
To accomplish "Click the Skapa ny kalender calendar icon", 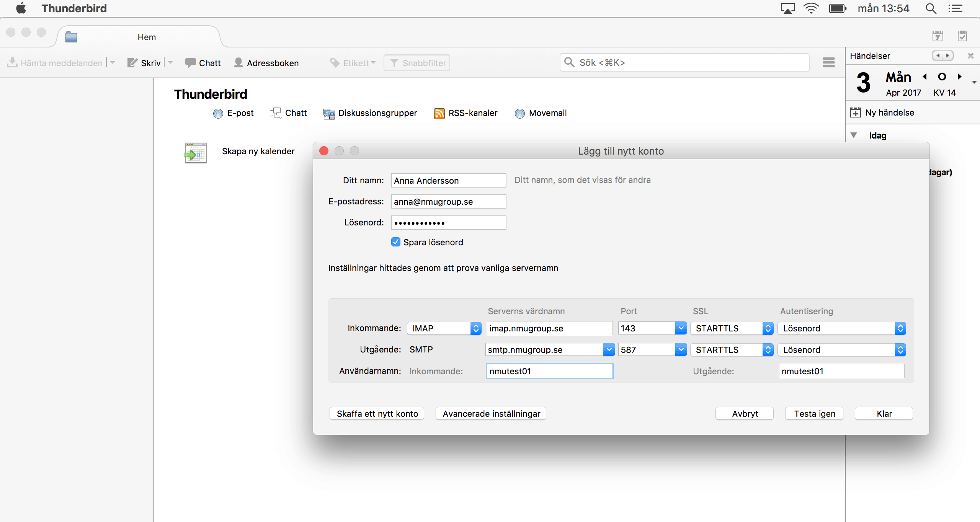I will pos(196,153).
